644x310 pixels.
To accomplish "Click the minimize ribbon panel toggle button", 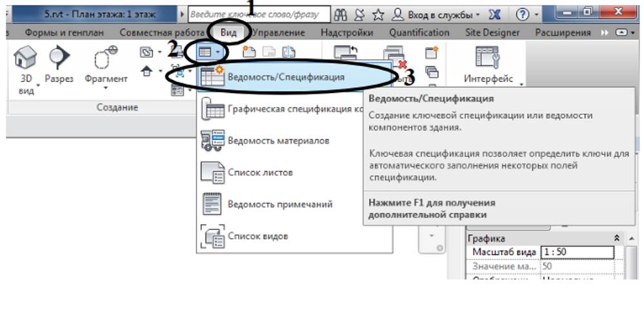I will click(x=622, y=33).
